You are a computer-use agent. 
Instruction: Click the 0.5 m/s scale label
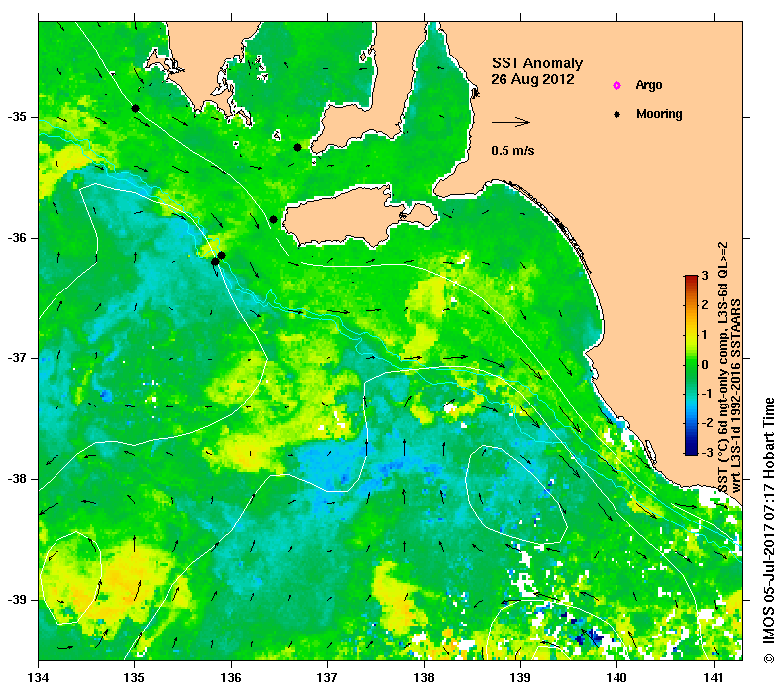[x=512, y=151]
